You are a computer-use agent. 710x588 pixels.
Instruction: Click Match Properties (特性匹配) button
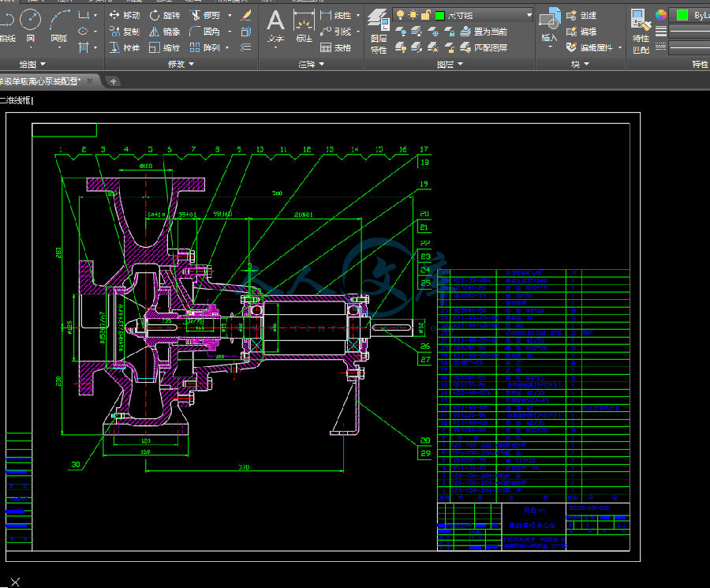click(641, 32)
